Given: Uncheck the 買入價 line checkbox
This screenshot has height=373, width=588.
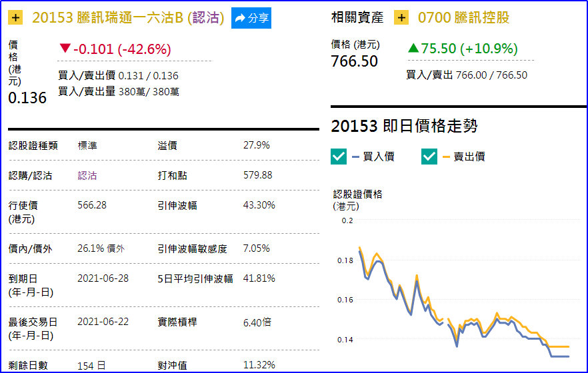Looking at the screenshot, I should [x=339, y=157].
